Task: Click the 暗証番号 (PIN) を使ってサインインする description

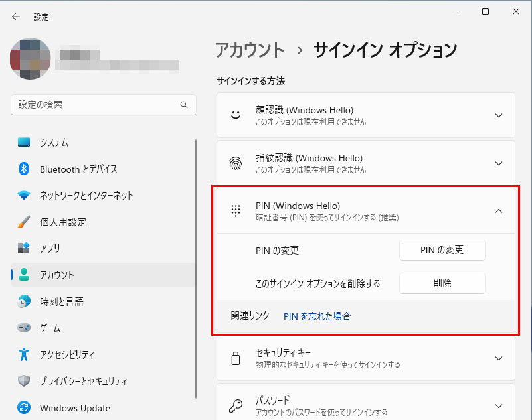Action: click(327, 217)
